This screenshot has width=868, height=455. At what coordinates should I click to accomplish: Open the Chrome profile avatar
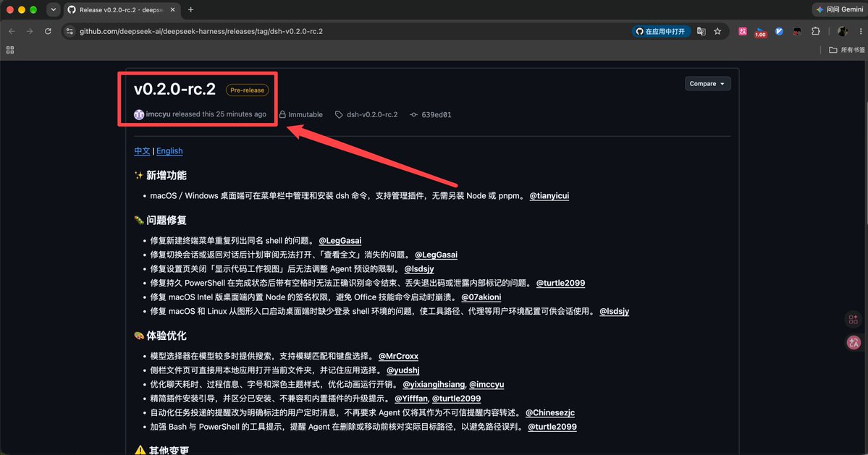843,32
